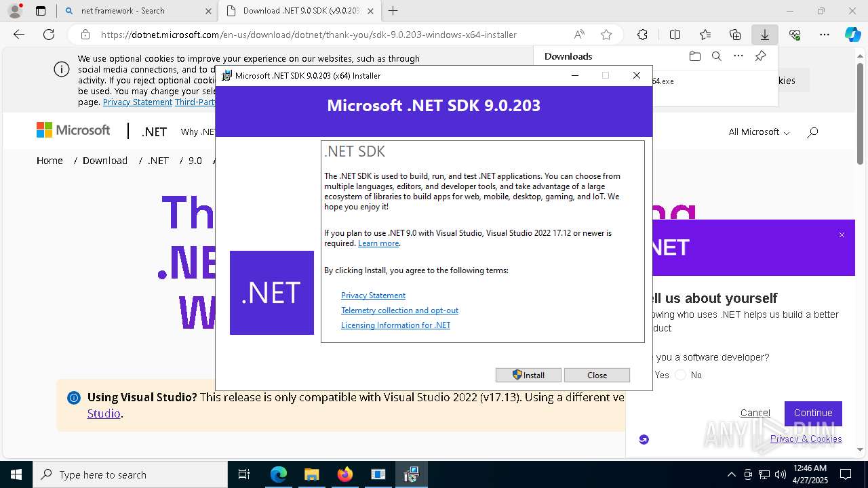Open the Settings and more ellipsis menu
Screen dimensions: 868x488
click(x=825, y=35)
